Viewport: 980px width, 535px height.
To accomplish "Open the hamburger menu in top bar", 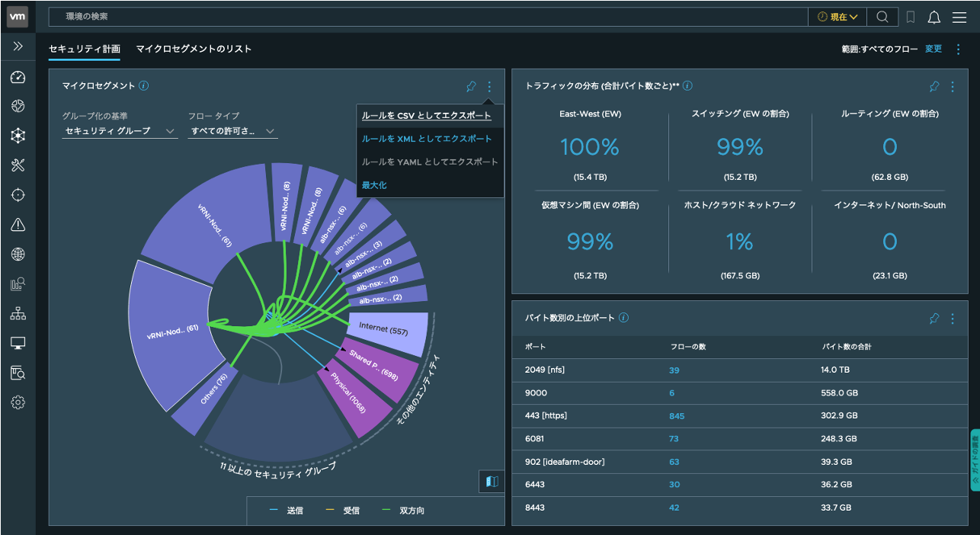I will tap(959, 17).
